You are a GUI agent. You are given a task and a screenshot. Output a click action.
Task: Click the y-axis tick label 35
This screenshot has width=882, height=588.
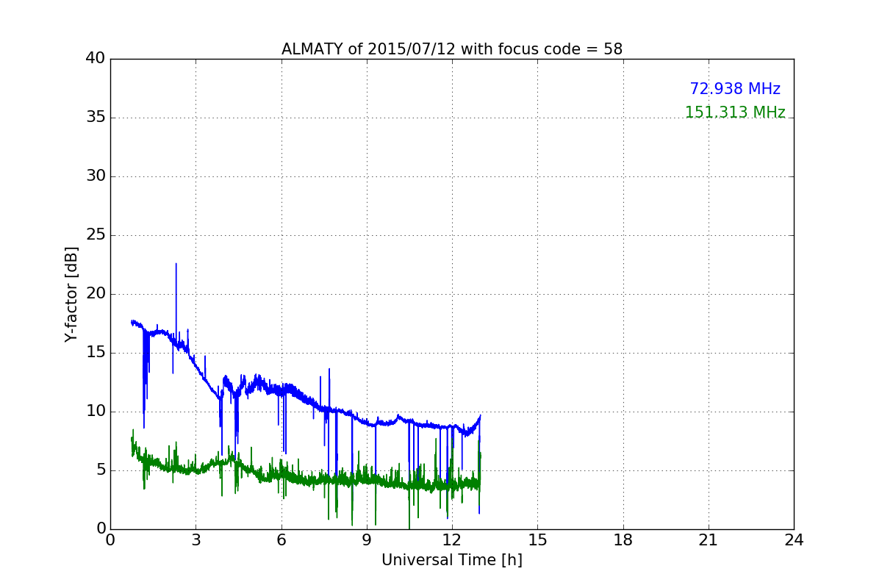click(96, 118)
